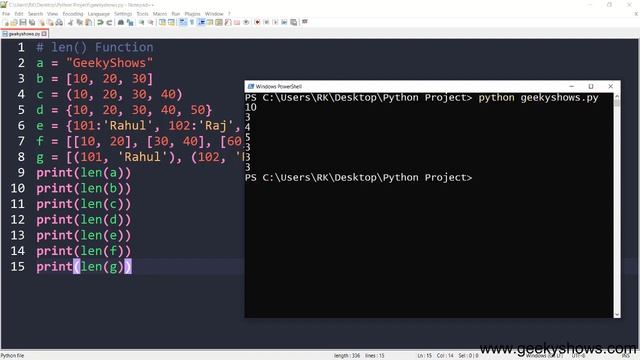Click the Close document toolbar icon

(x=42, y=22)
